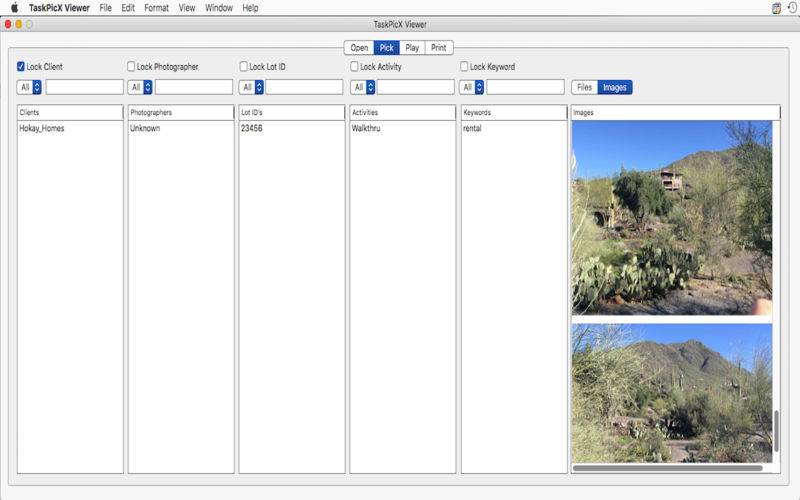This screenshot has height=500, width=800.
Task: Switch to the Play tab
Action: (412, 47)
